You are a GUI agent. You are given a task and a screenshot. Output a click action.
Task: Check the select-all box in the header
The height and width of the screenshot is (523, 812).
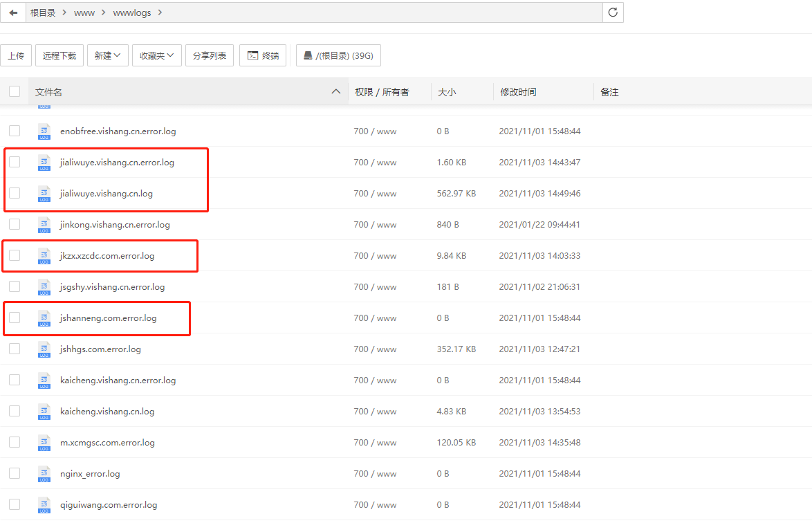pos(15,91)
